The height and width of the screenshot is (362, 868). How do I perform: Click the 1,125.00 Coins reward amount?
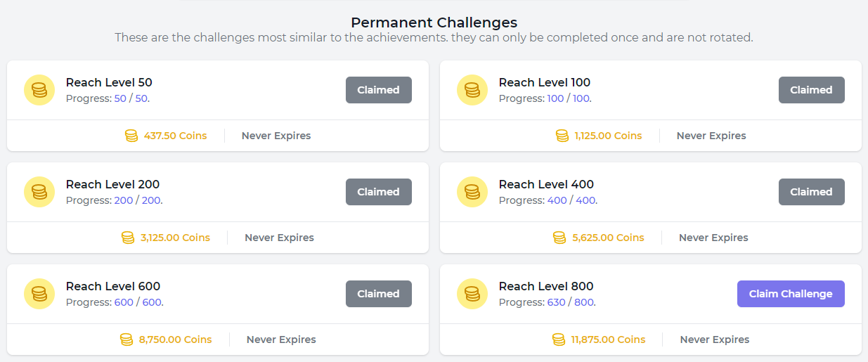(608, 136)
